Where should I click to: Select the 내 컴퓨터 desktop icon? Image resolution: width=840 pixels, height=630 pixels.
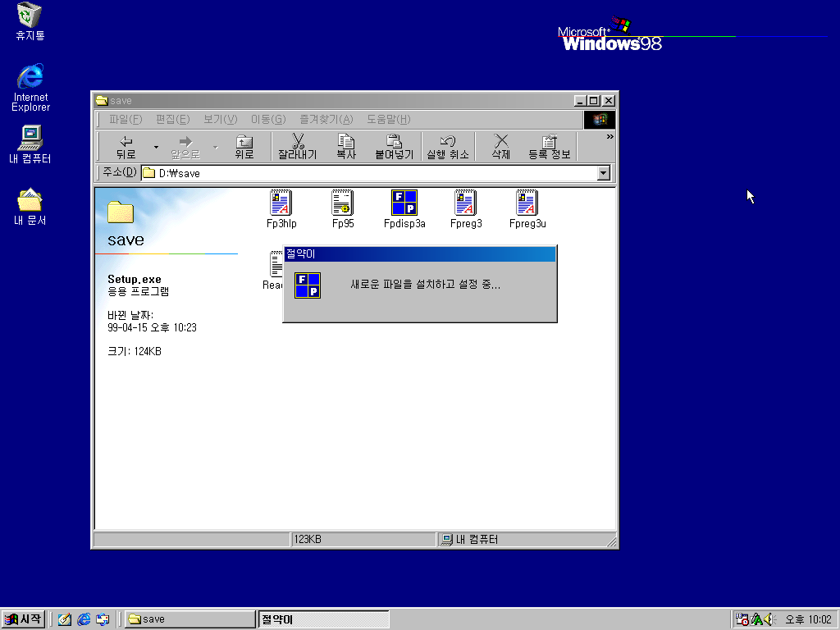(x=30, y=144)
